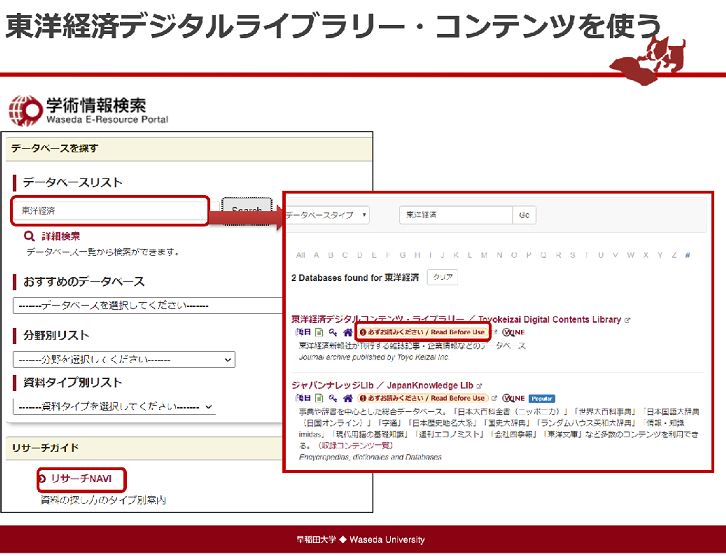Select letter M in alphabet index
This screenshot has width=726, height=556.
484,255
